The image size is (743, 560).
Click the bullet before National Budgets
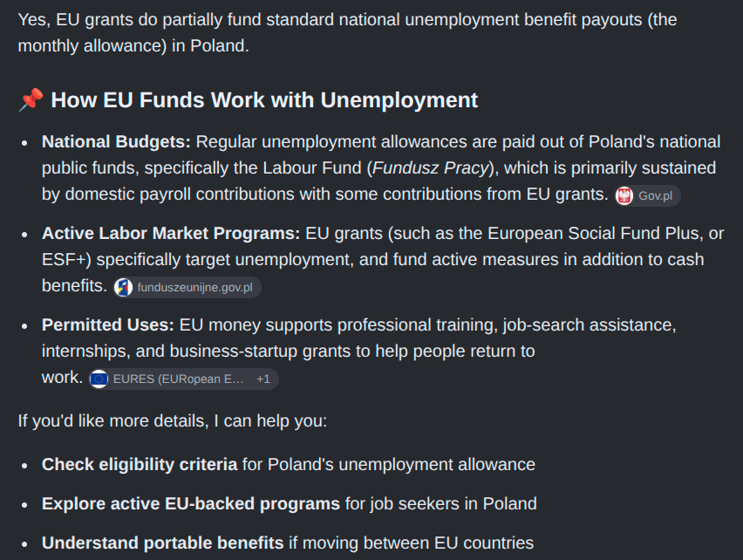coord(24,143)
